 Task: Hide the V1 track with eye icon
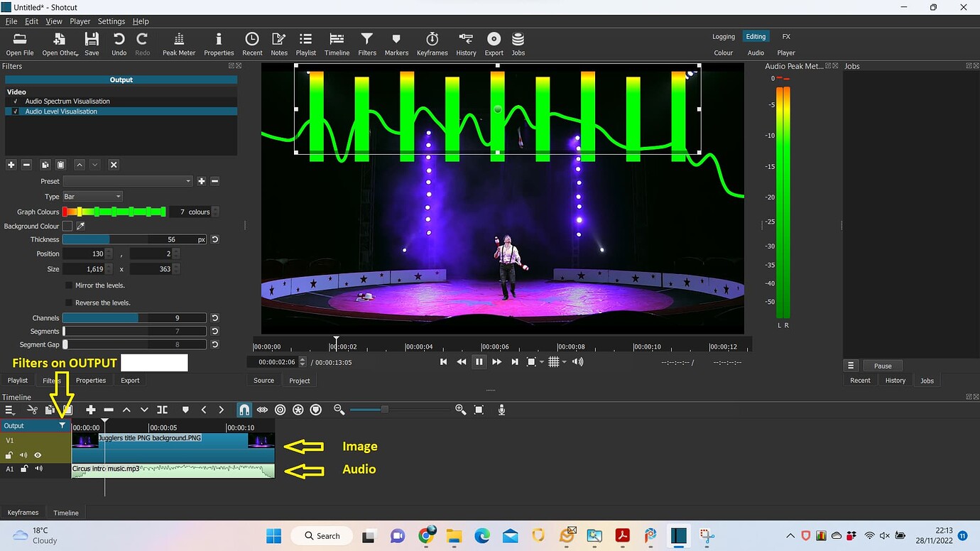[x=38, y=455]
